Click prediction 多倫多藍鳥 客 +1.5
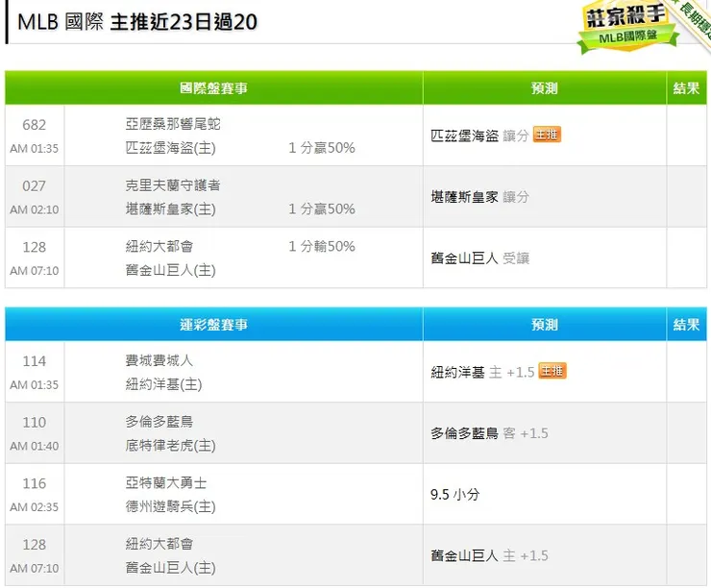The image size is (711, 588). click(489, 433)
